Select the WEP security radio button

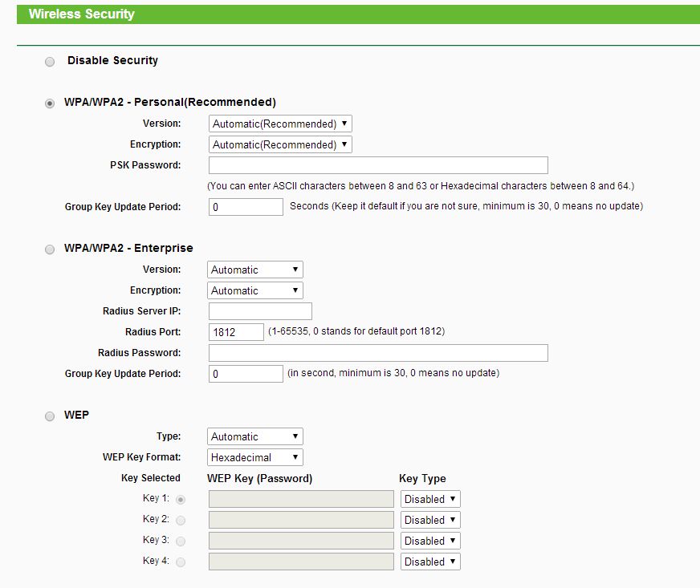50,416
